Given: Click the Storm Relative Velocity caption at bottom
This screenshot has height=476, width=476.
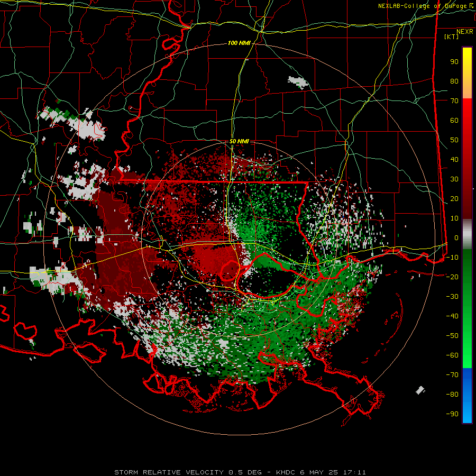Looking at the screenshot, I should pos(240,472).
